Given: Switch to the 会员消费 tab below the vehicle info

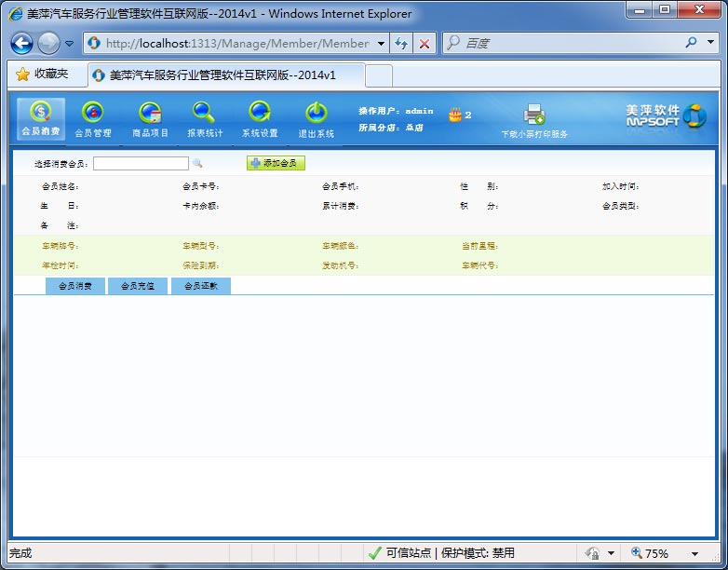Looking at the screenshot, I should (75, 286).
